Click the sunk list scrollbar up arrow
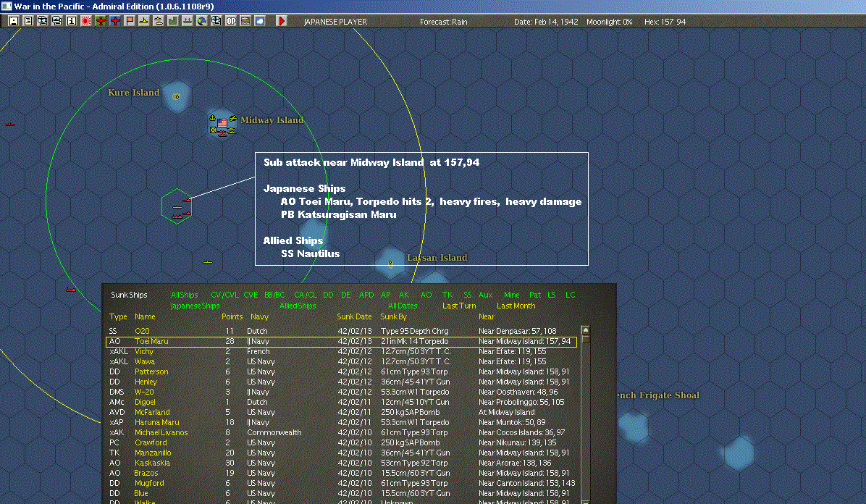Screen dimensions: 866x504 586,330
